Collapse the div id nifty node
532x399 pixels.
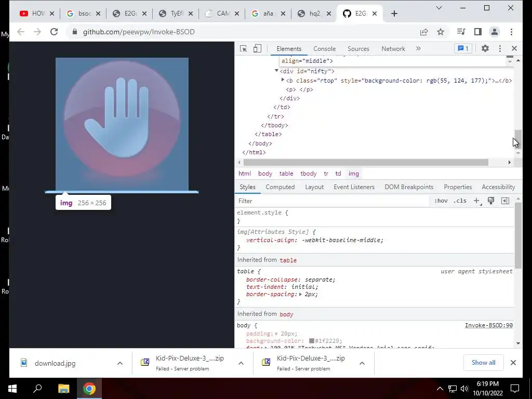pyautogui.click(x=276, y=71)
